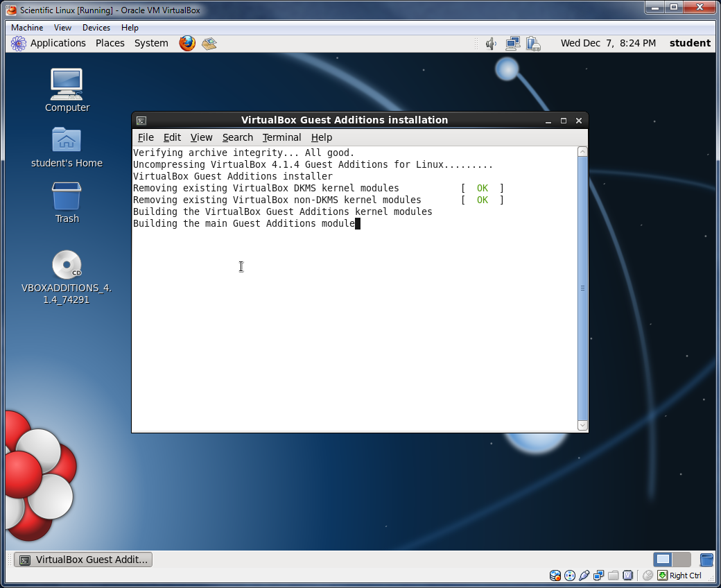Minimize the Guest Additions terminal window
The height and width of the screenshot is (588, 721).
[x=548, y=121]
